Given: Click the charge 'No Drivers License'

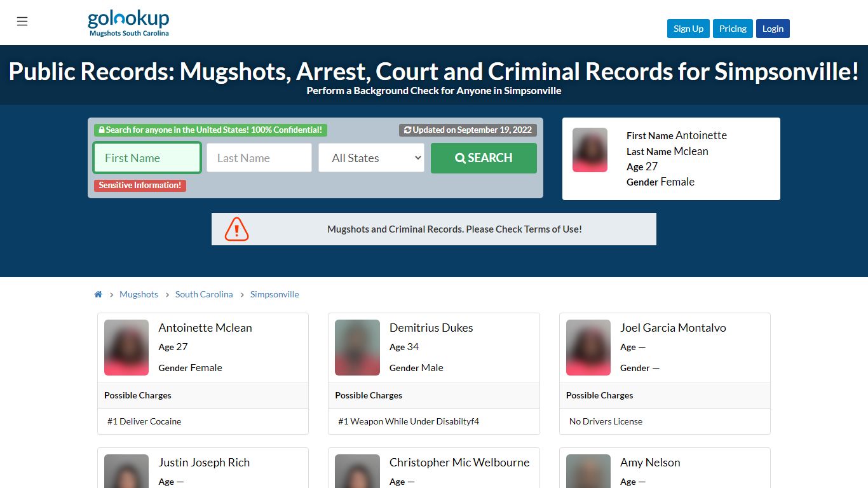Looking at the screenshot, I should point(606,421).
